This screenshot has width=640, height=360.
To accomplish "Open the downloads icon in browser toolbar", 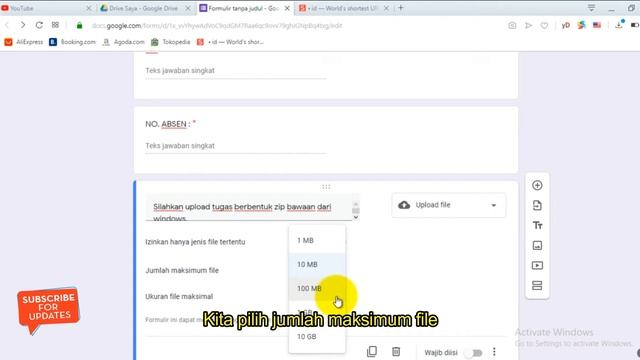I will pyautogui.click(x=619, y=24).
